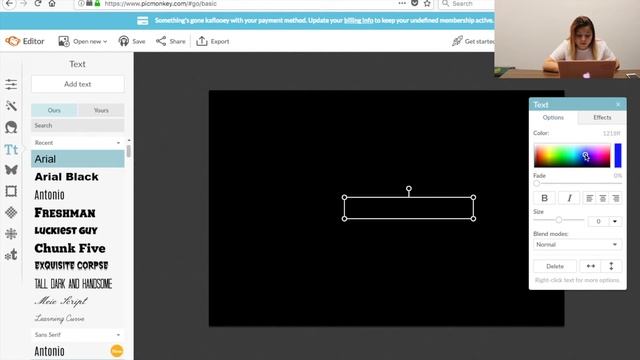640x360 pixels.
Task: Flip text horizontally with arrows icon
Action: pos(591,266)
